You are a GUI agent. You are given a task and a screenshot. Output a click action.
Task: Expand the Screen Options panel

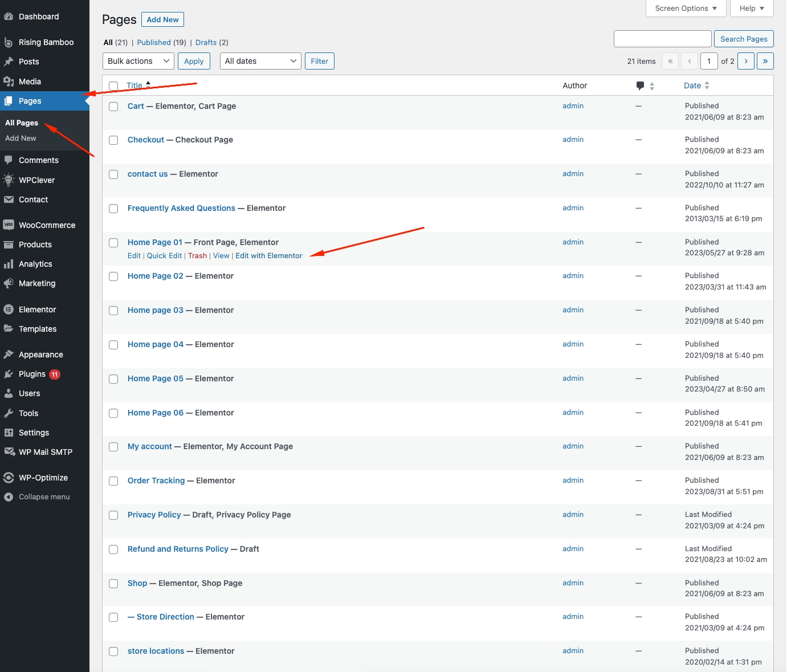686,8
